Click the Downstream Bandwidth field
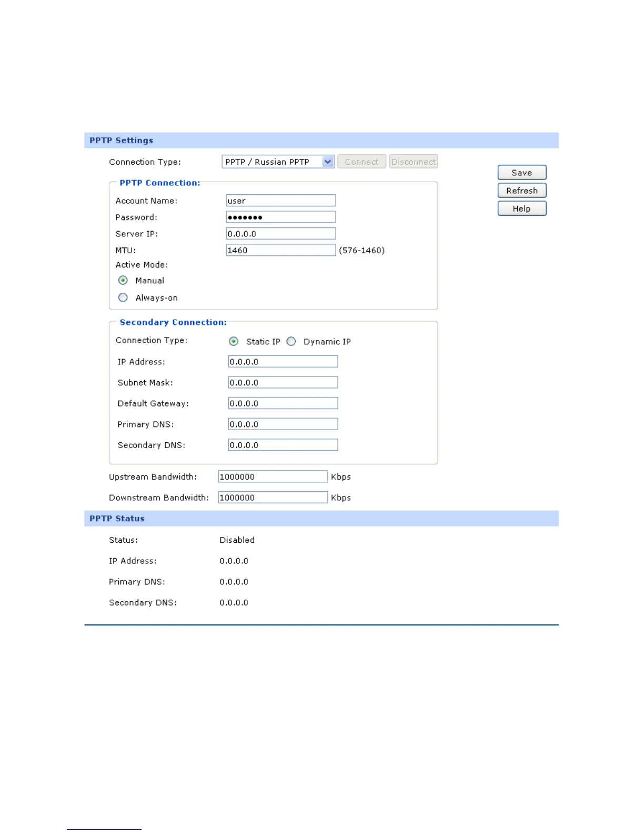The height and width of the screenshot is (834, 644). [x=273, y=497]
